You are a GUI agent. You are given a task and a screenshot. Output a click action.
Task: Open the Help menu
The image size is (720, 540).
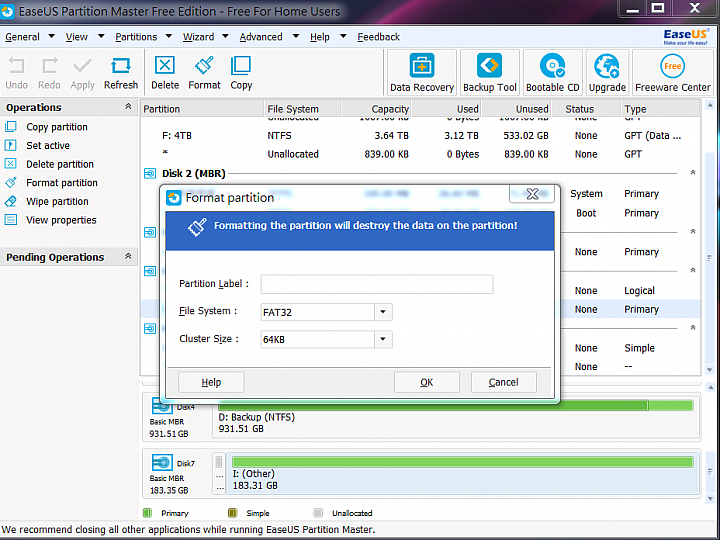click(320, 37)
